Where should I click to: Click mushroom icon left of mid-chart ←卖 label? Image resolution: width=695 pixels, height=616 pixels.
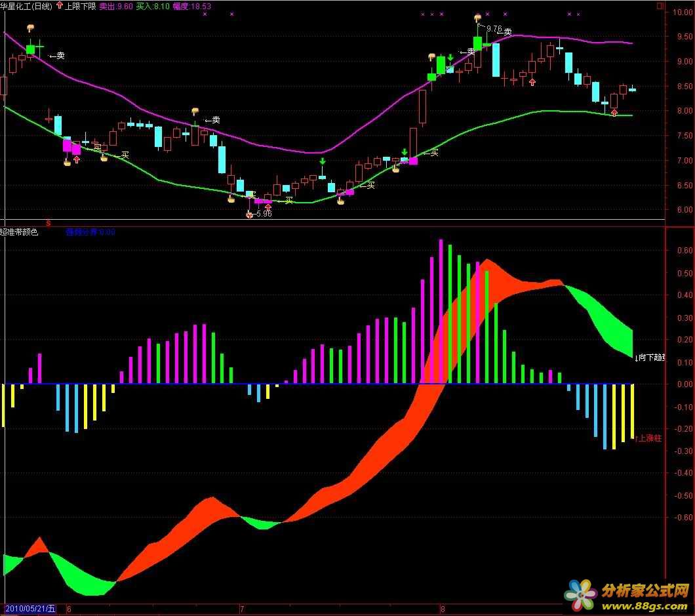click(x=195, y=111)
